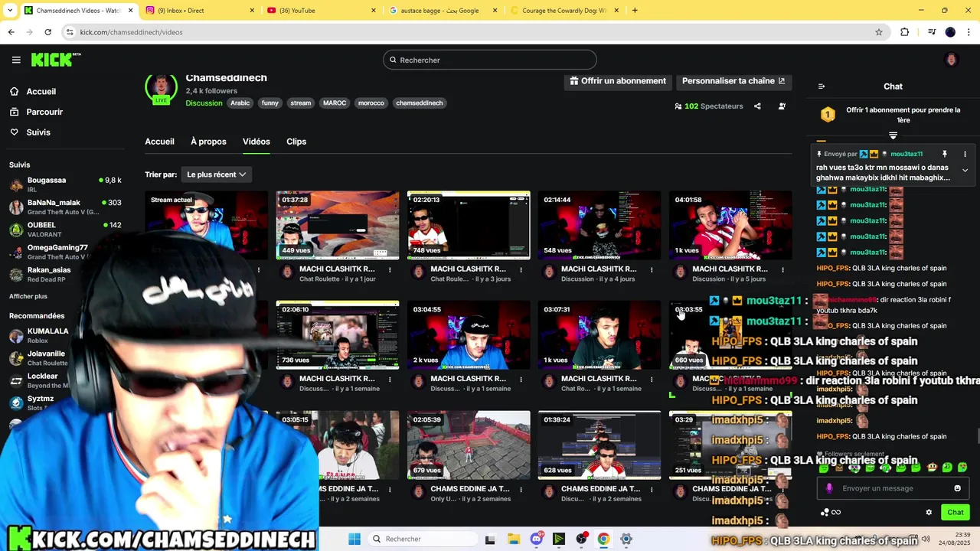Expand followed list via 'Afficher plus'
This screenshot has height=551, width=980.
(x=28, y=296)
